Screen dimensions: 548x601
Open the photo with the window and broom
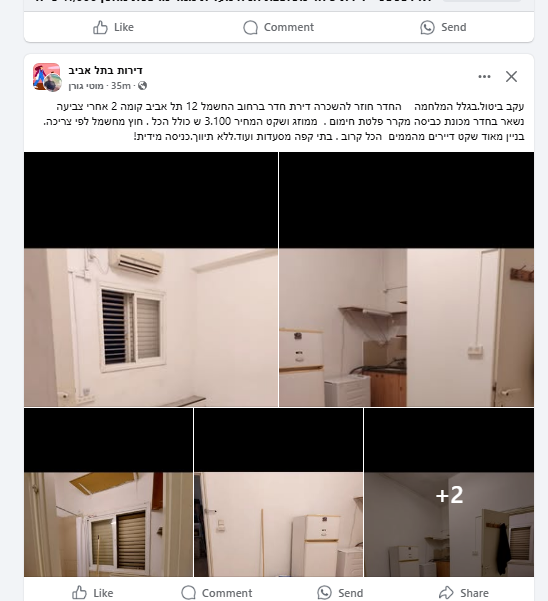click(x=108, y=492)
